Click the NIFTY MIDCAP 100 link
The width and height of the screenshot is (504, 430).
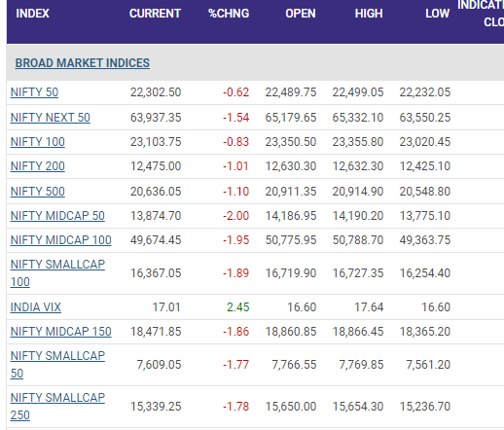[x=61, y=240]
